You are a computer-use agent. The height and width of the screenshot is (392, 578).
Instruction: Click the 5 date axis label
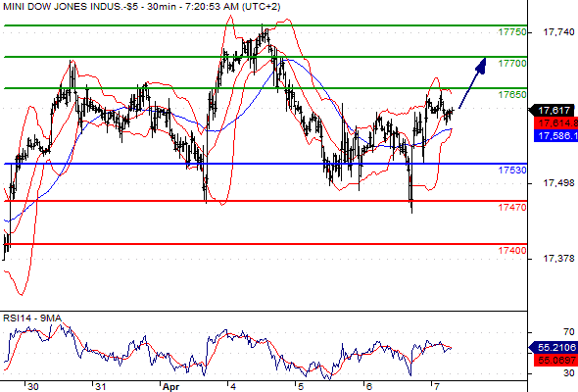point(301,387)
